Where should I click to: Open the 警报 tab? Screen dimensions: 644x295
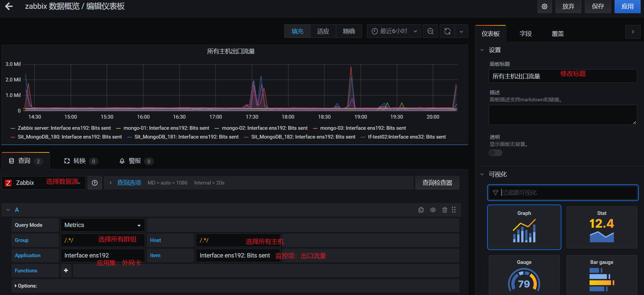pos(136,161)
